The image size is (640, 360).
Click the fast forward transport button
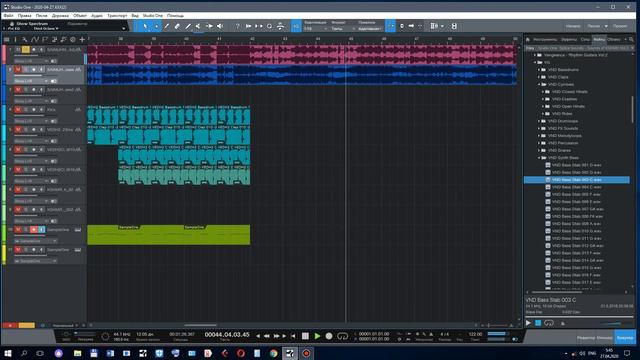click(276, 336)
